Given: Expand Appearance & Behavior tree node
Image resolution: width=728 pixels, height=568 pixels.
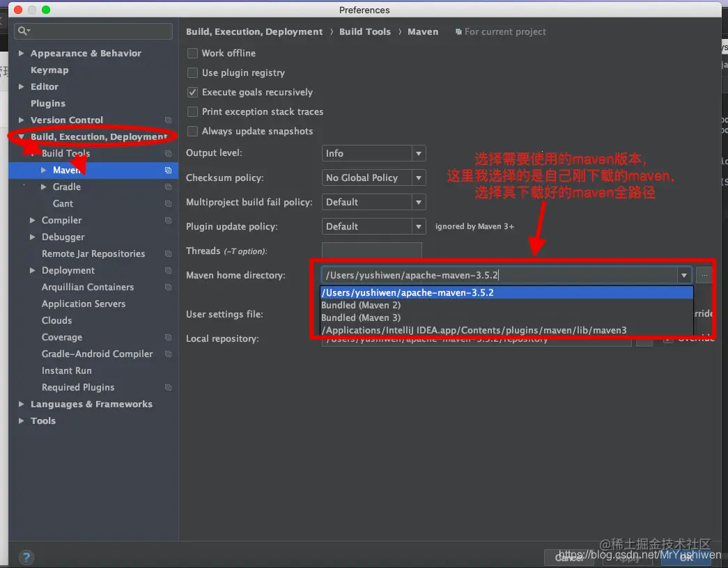Looking at the screenshot, I should pos(22,54).
